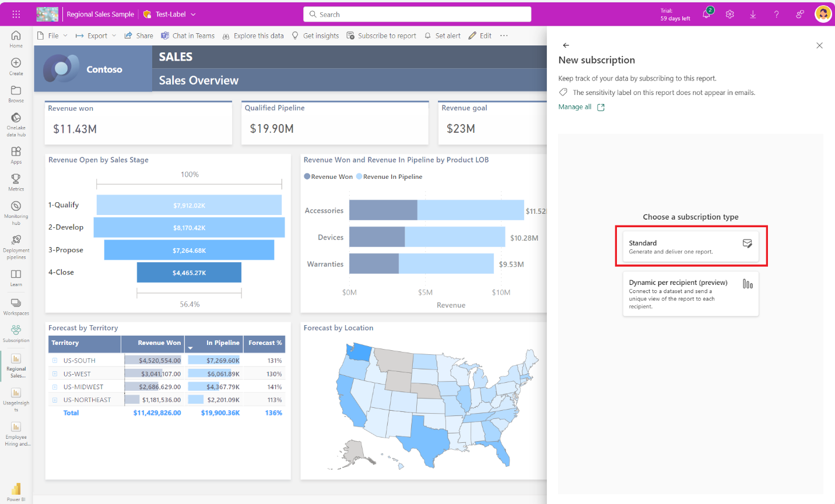
Task: Click Chat in Teams
Action: point(188,36)
